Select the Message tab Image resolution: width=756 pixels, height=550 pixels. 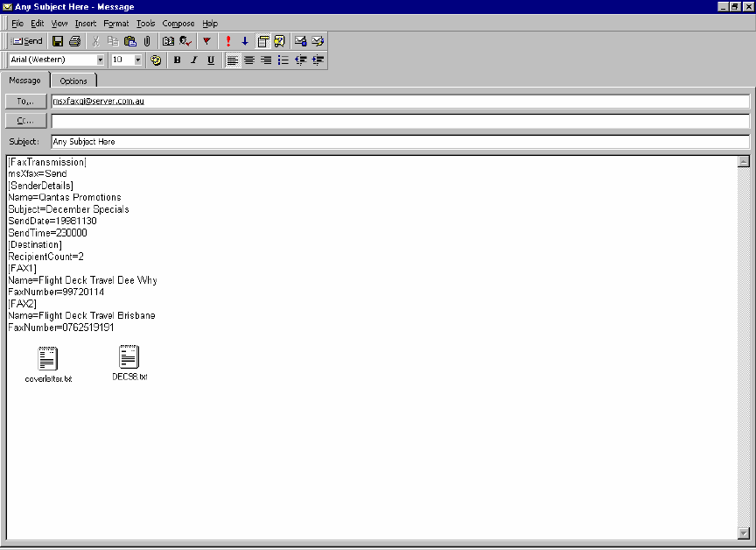[24, 80]
